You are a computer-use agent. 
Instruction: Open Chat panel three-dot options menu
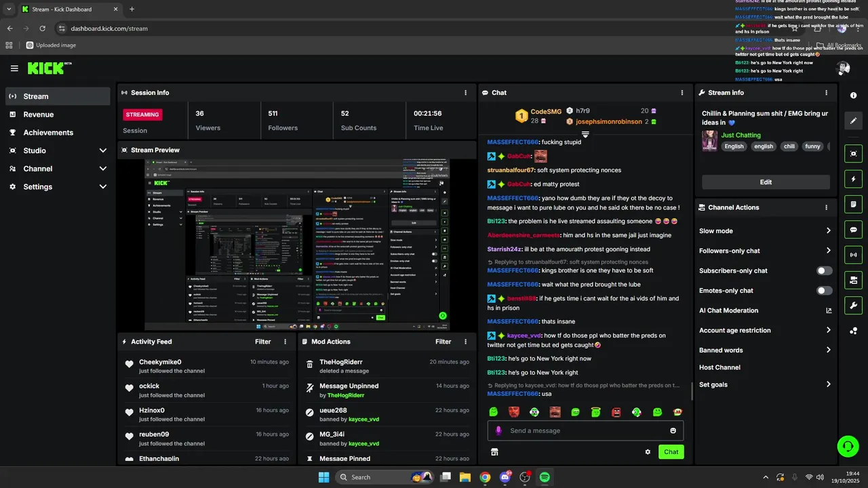[682, 93]
